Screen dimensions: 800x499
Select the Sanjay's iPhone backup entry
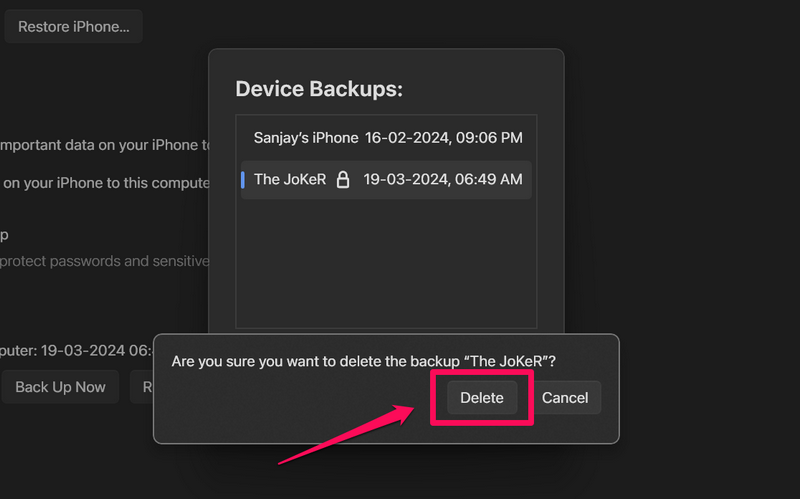coord(305,138)
